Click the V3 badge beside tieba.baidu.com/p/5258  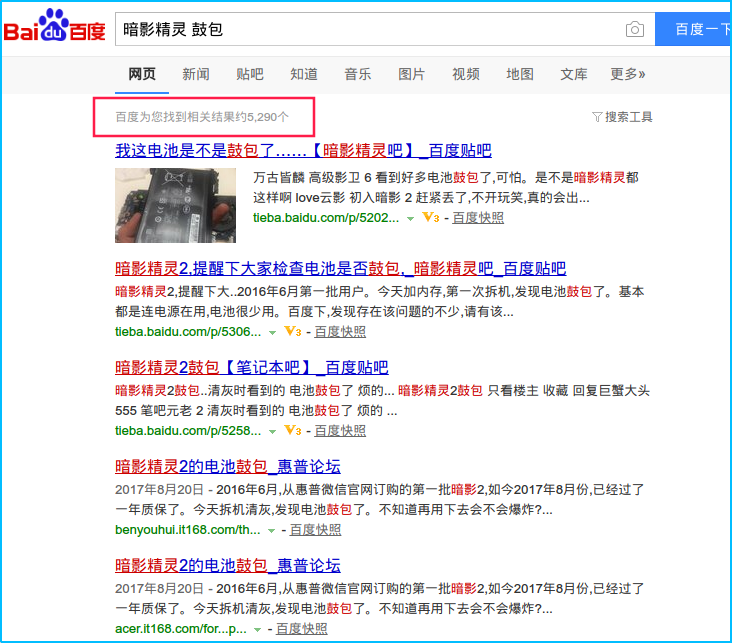click(293, 431)
